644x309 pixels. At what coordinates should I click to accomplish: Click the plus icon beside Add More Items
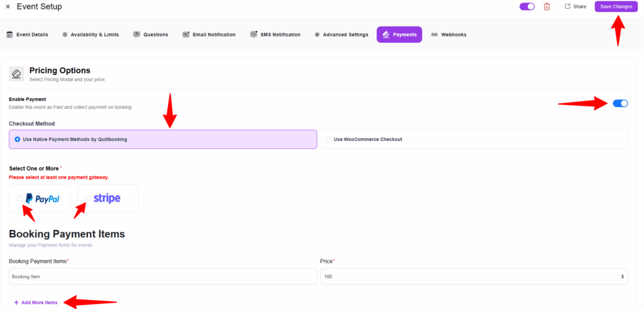click(x=16, y=303)
